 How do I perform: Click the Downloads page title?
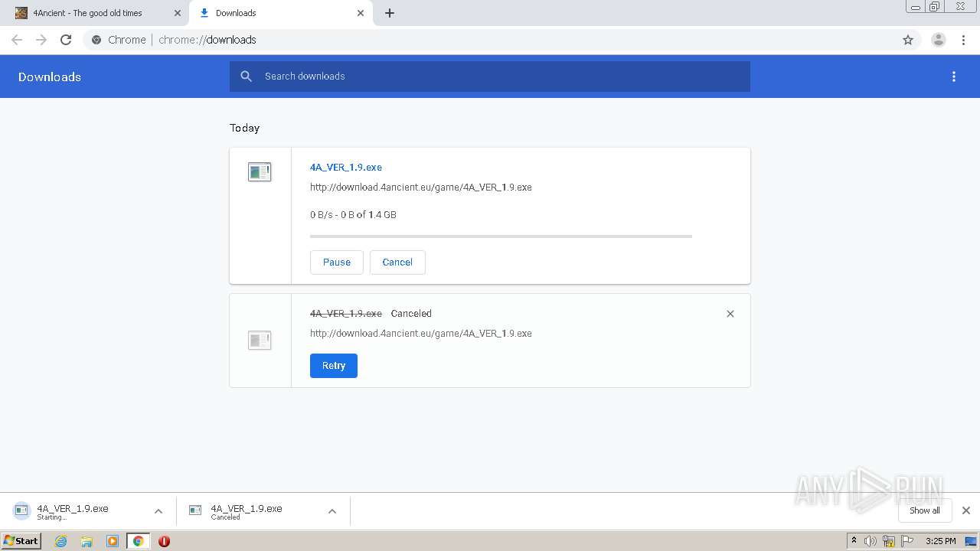pos(50,77)
